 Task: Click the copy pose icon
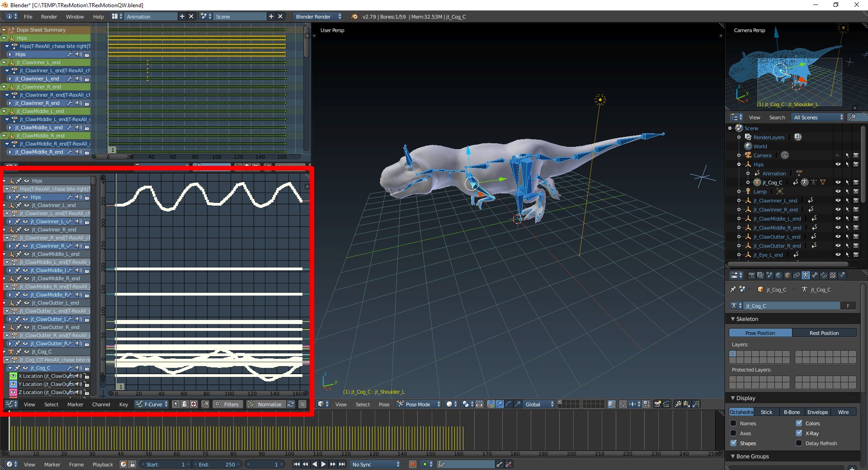pos(678,404)
